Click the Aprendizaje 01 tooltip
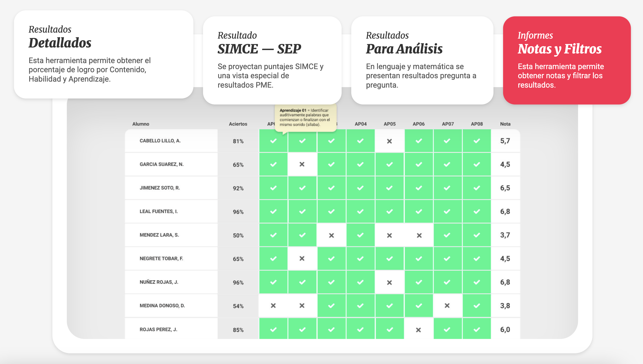Image resolution: width=643 pixels, height=364 pixels. pos(305,117)
